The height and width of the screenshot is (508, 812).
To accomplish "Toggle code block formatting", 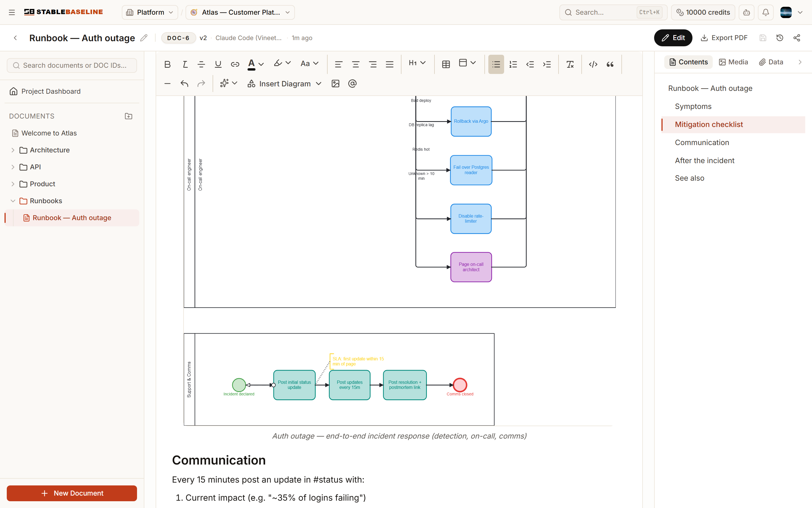I will 593,64.
